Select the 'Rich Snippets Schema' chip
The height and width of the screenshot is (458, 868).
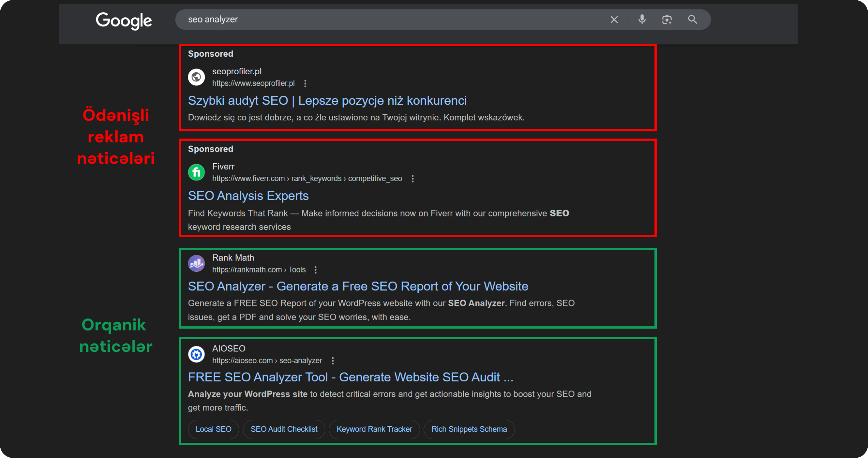(469, 430)
